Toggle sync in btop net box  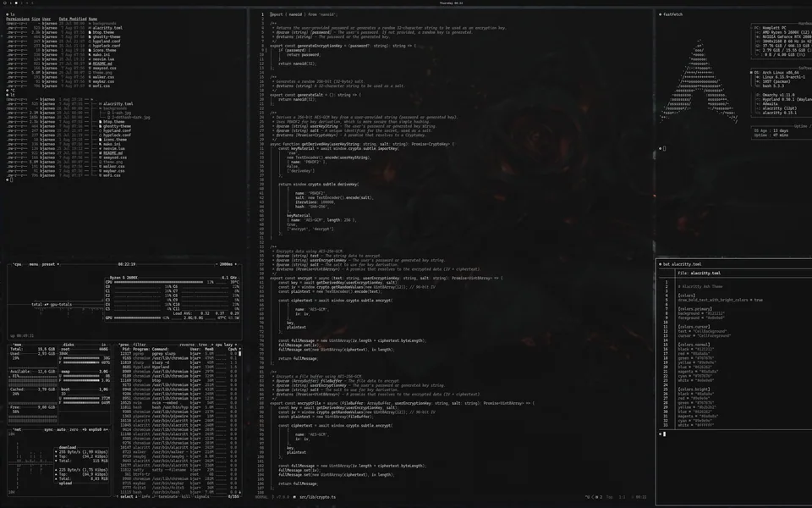[x=49, y=430]
